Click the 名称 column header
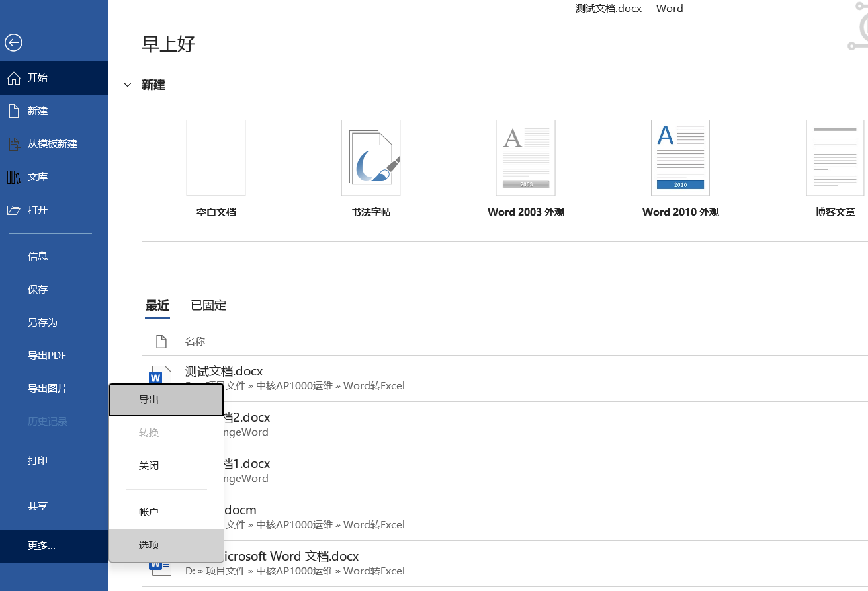 click(x=195, y=342)
